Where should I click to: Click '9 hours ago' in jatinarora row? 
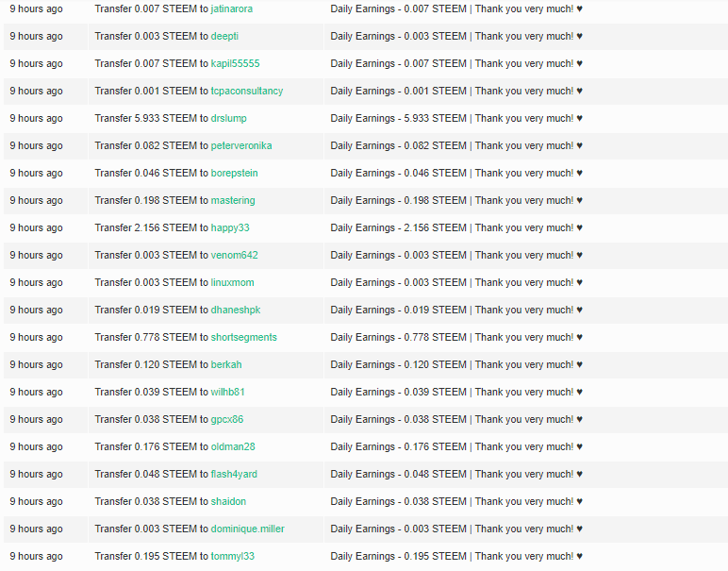pyautogui.click(x=36, y=8)
